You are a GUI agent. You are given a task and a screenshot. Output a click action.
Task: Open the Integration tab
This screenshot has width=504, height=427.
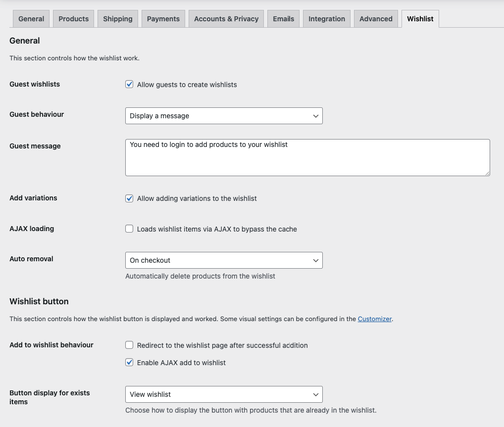click(x=327, y=19)
